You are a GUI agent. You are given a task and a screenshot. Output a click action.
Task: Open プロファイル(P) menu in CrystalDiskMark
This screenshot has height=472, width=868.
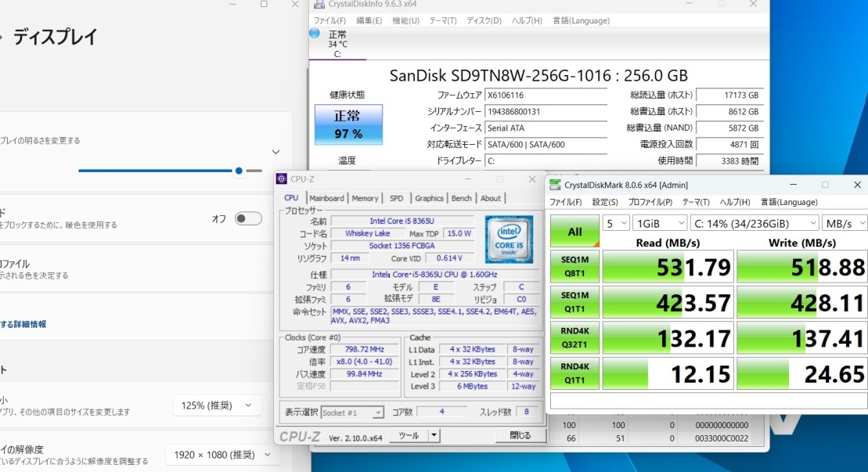[x=650, y=202]
